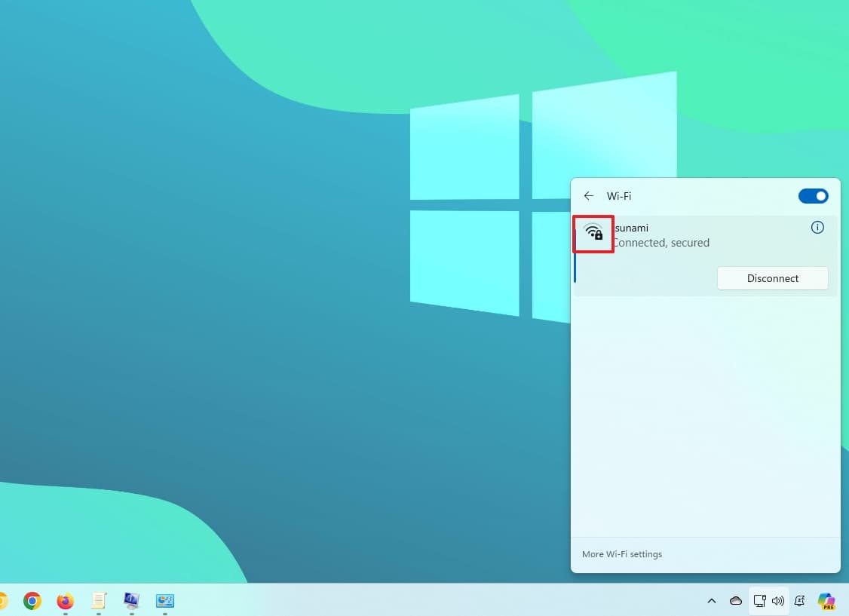The width and height of the screenshot is (849, 616).
Task: Open properties via the info icon
Action: [x=817, y=228]
